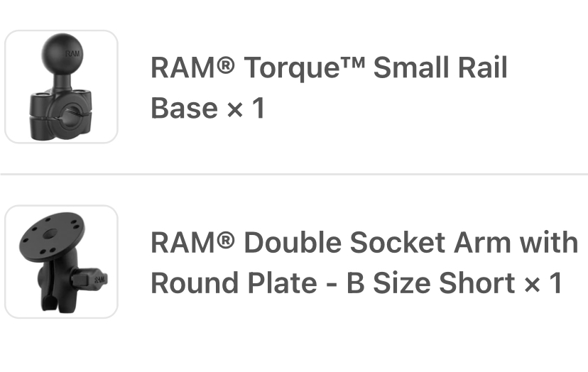
Task: Click the 'B Size Short' text
Action: pyautogui.click(x=430, y=283)
